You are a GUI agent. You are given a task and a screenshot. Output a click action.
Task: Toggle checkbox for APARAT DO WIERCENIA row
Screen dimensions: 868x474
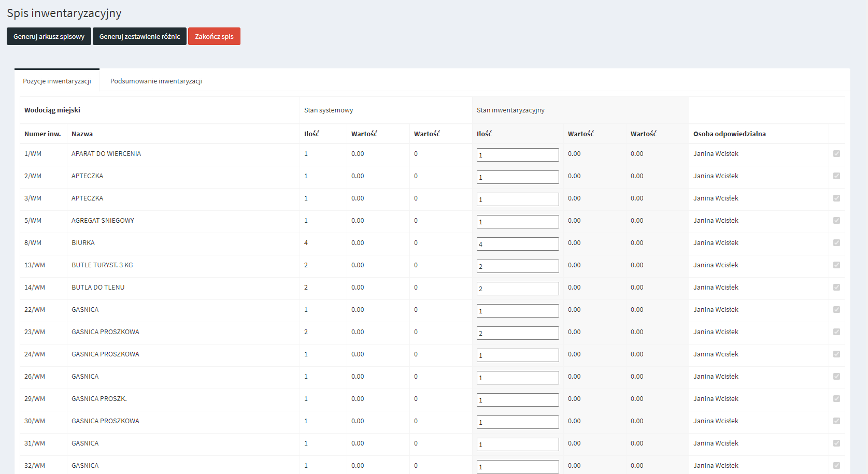coord(836,154)
